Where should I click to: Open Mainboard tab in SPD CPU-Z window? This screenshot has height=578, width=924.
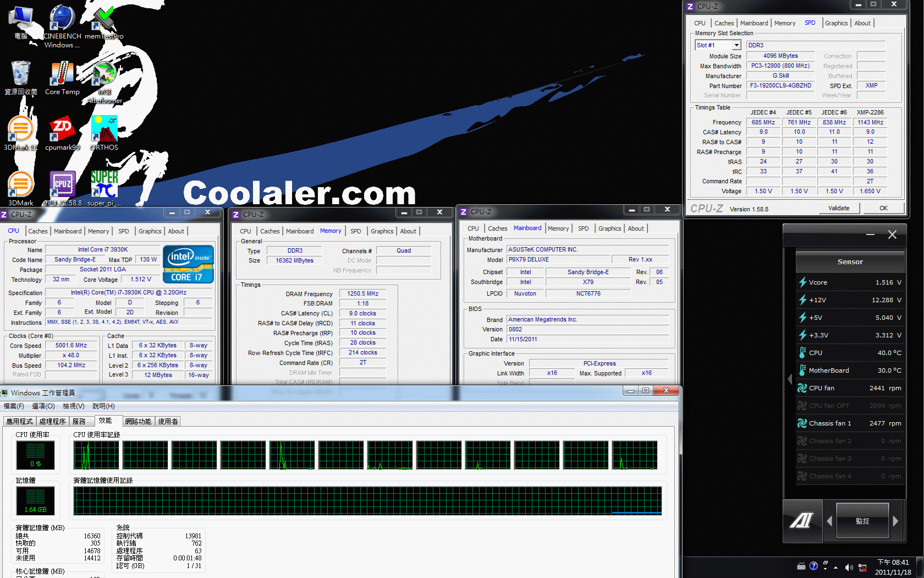[x=754, y=23]
